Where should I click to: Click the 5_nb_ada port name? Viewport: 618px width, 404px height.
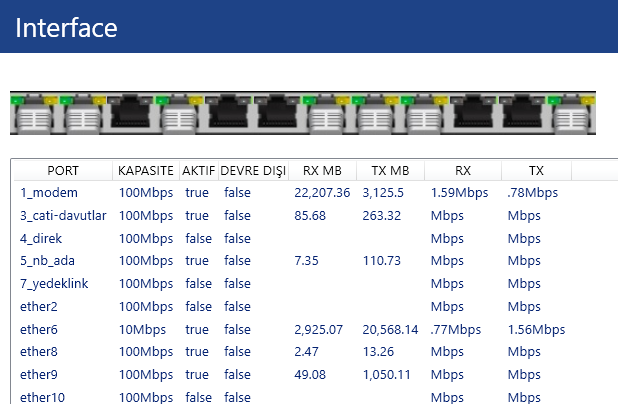pyautogui.click(x=49, y=260)
